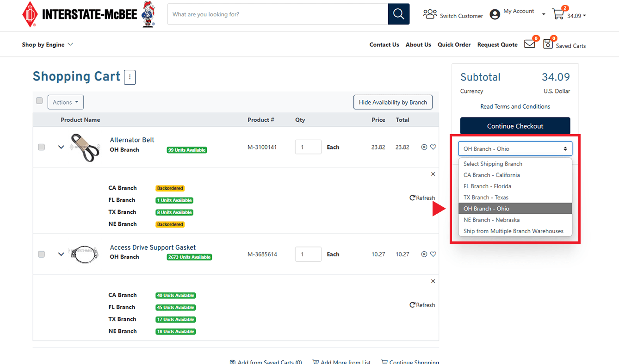Remove Access Drive Support Gasket X icon
The height and width of the screenshot is (364, 619).
pyautogui.click(x=424, y=254)
